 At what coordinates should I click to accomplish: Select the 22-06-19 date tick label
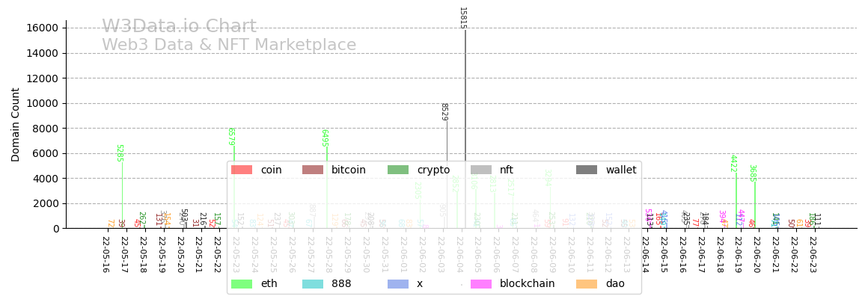click(738, 255)
